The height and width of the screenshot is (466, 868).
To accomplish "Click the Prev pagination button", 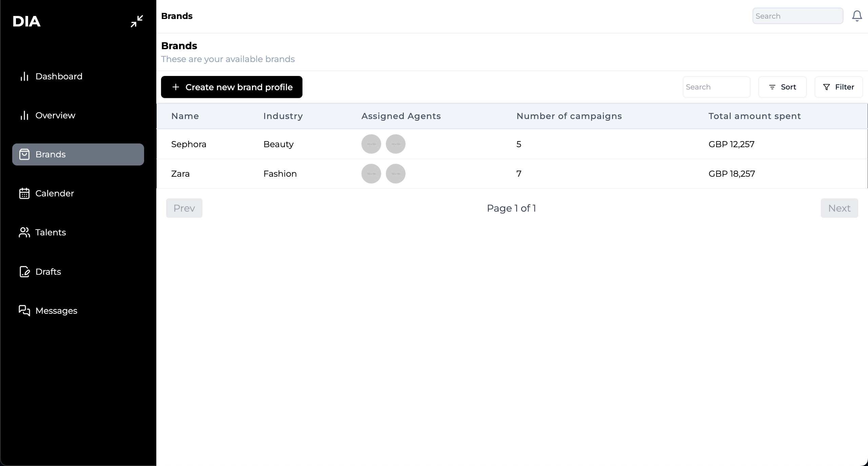I will (184, 208).
